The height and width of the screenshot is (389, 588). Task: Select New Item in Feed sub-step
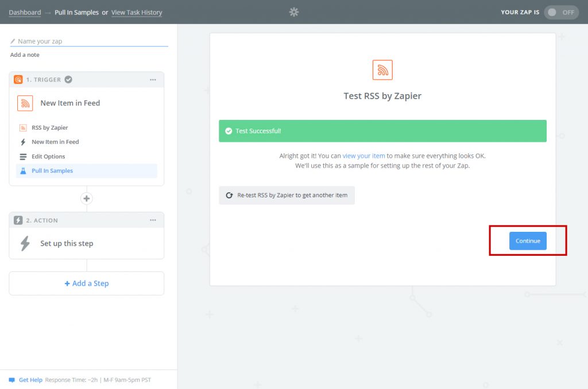click(55, 142)
